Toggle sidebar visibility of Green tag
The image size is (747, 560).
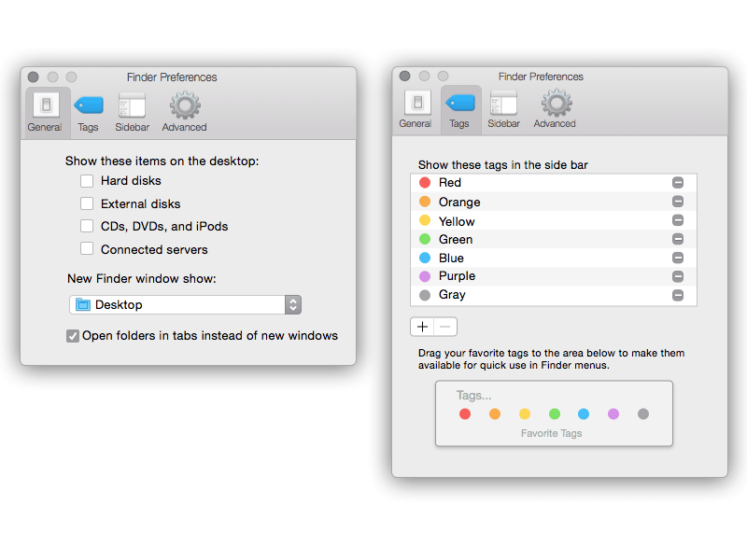point(678,239)
